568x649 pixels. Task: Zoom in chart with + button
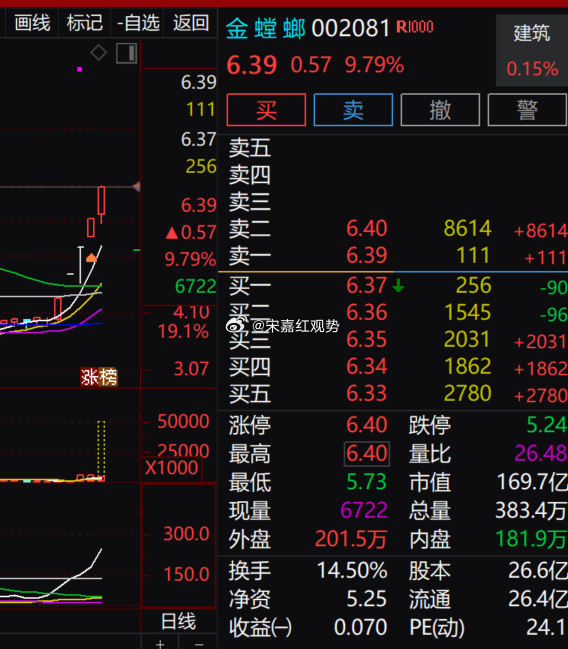160,644
